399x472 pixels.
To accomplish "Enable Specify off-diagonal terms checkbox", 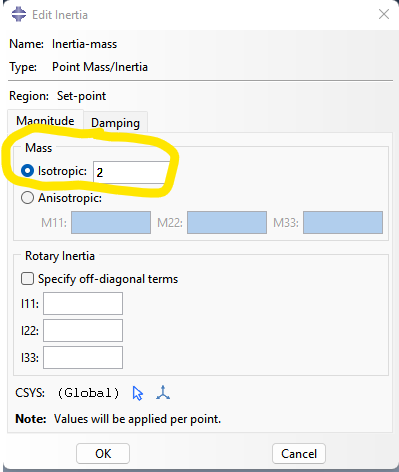I will coord(27,279).
